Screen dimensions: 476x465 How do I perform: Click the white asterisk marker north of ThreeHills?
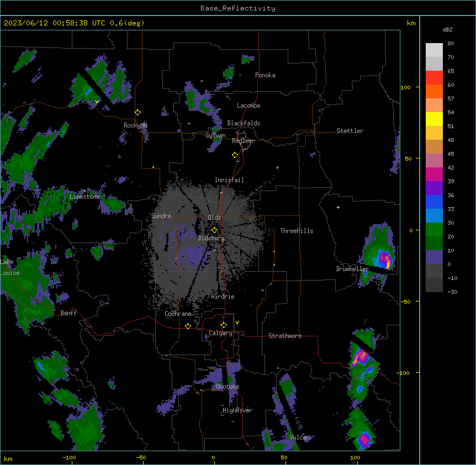click(x=277, y=168)
